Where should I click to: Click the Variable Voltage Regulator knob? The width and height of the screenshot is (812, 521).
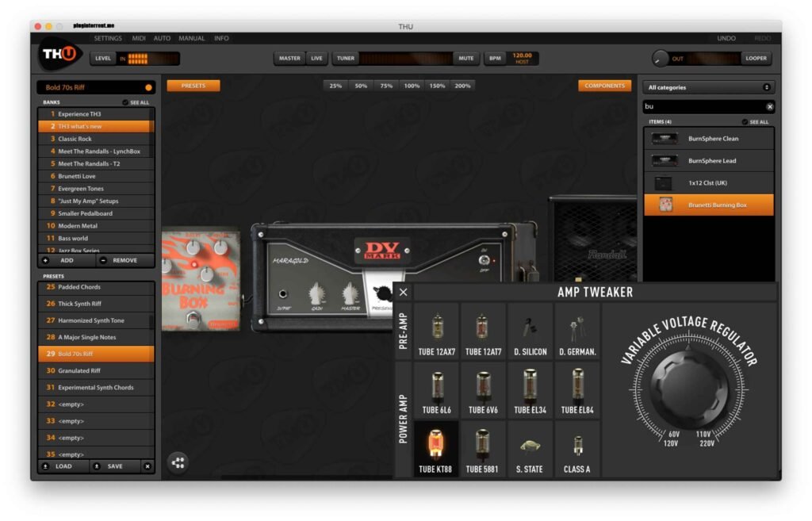(x=689, y=389)
